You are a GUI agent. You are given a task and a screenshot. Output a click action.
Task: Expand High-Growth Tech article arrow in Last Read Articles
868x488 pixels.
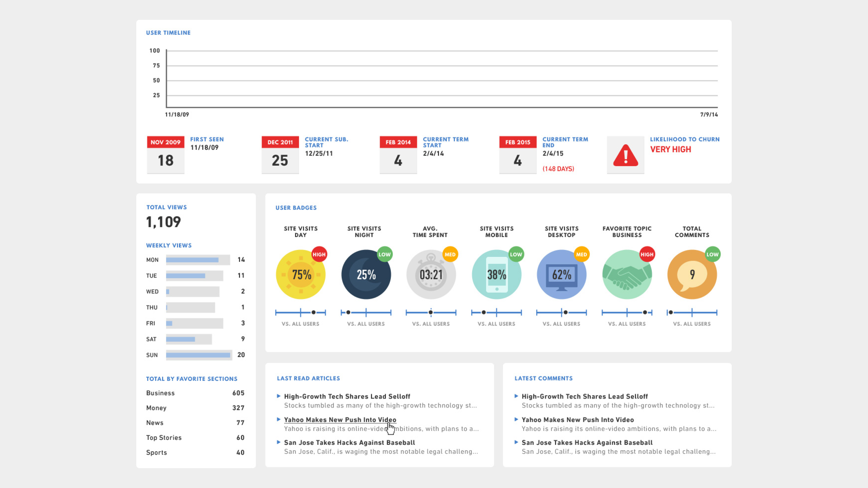[x=279, y=396]
